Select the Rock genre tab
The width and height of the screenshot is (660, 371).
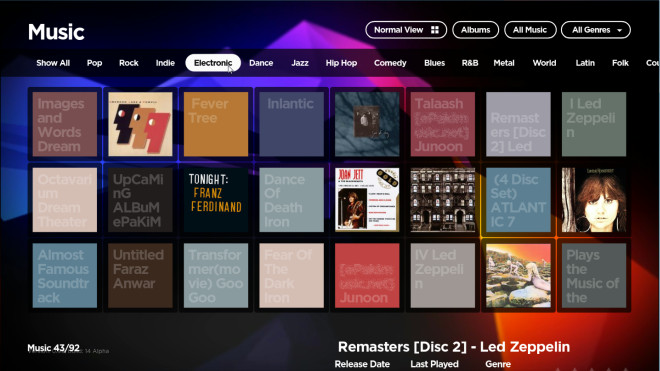tap(129, 63)
